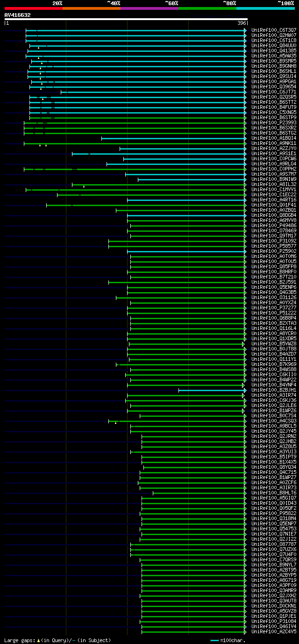Screen dimensions: 299x644
Task: Select hit label UniRef100_A3IR74
Action: 274,395
